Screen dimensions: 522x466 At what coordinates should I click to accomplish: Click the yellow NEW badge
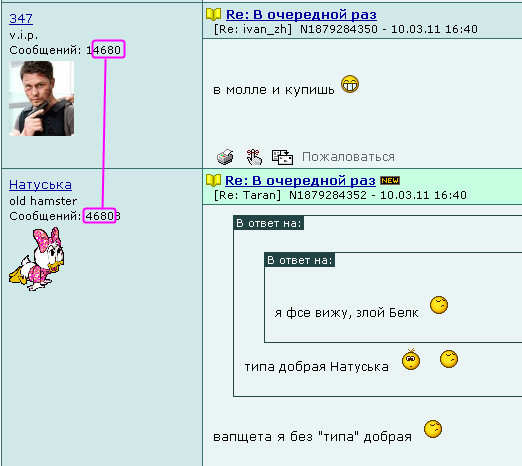[x=390, y=180]
